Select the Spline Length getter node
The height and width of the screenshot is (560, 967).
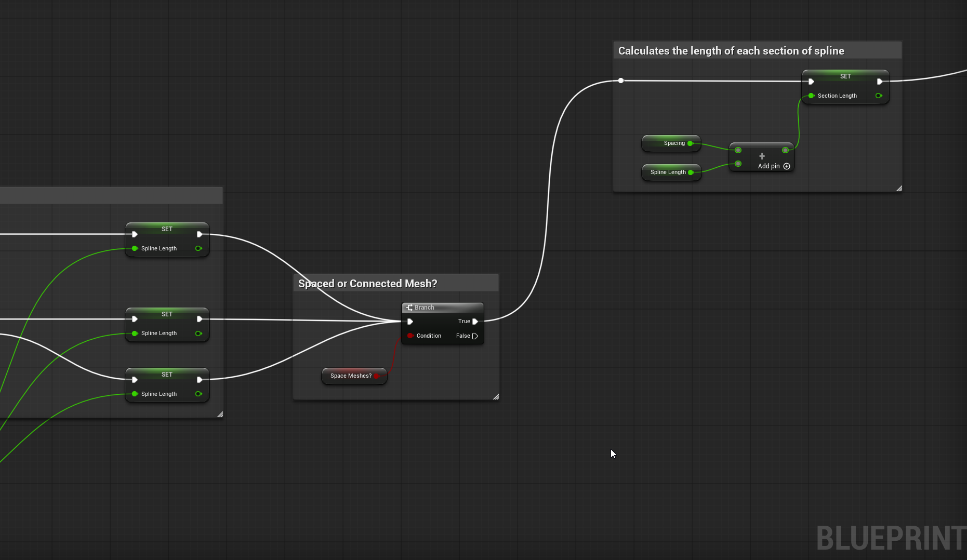[671, 172]
